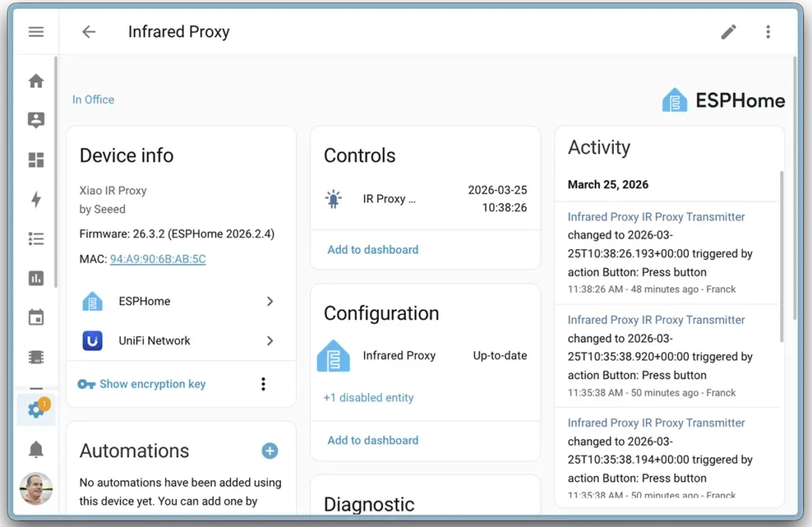Click the ESPHome logo at top right
This screenshot has height=527, width=812.
point(675,99)
